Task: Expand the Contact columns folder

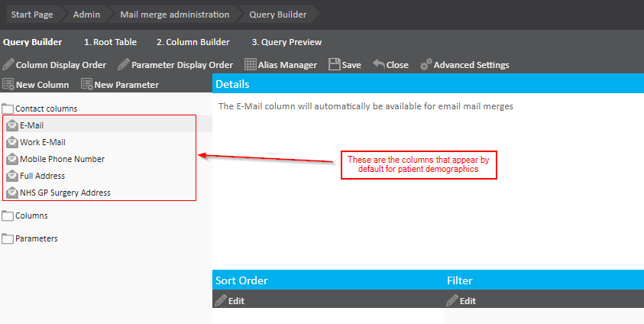Action: tap(8, 109)
